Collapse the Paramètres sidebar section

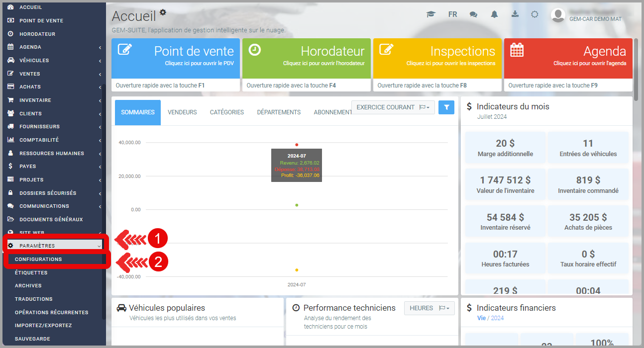tap(54, 246)
